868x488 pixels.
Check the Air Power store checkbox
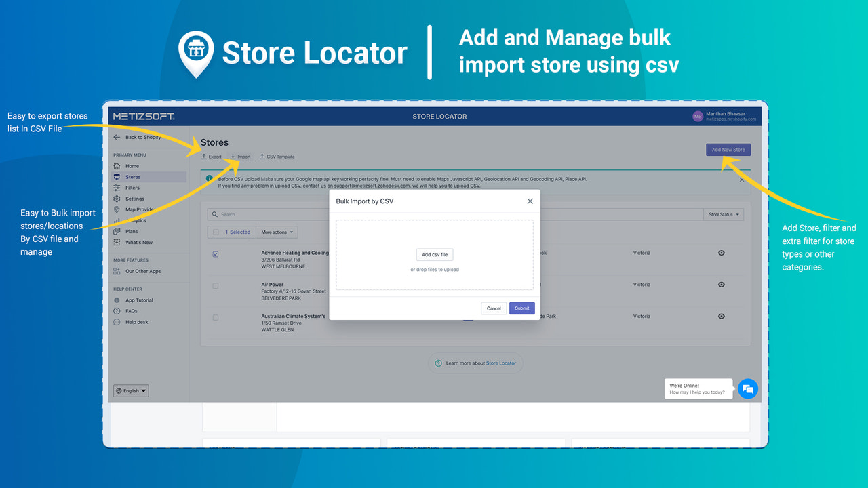tap(216, 286)
